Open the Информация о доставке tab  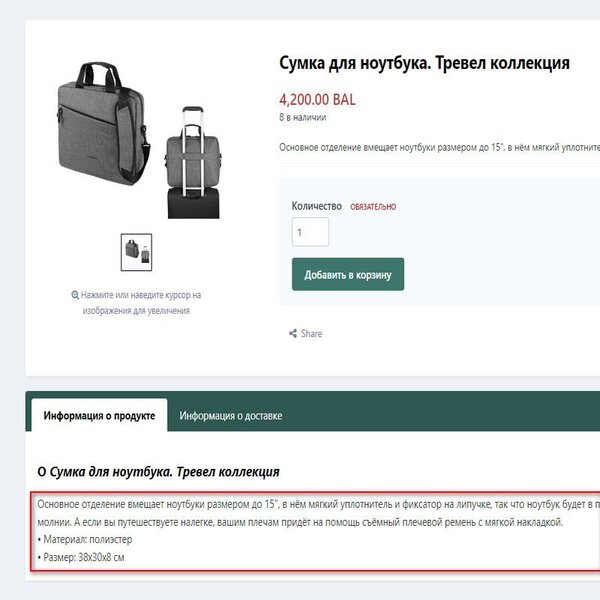(231, 415)
